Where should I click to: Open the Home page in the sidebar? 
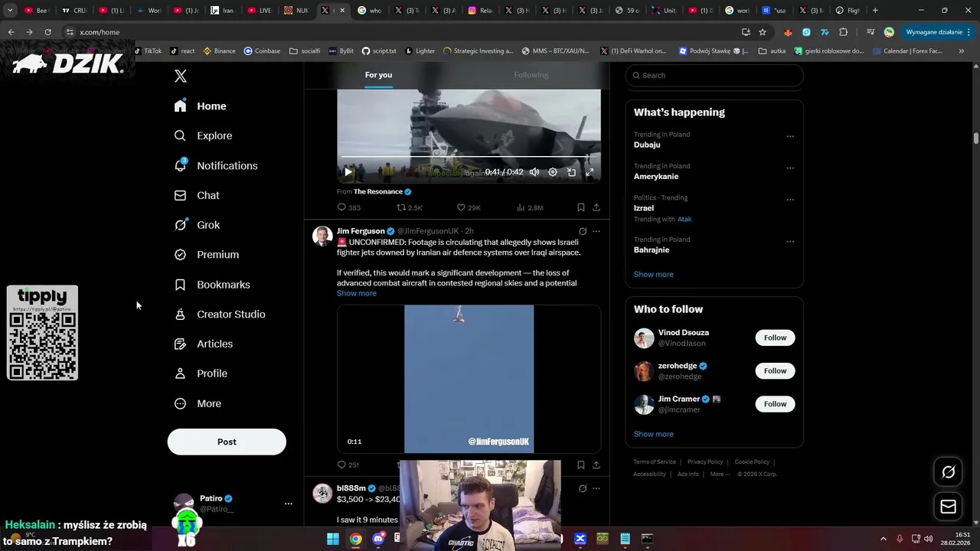[x=201, y=106]
